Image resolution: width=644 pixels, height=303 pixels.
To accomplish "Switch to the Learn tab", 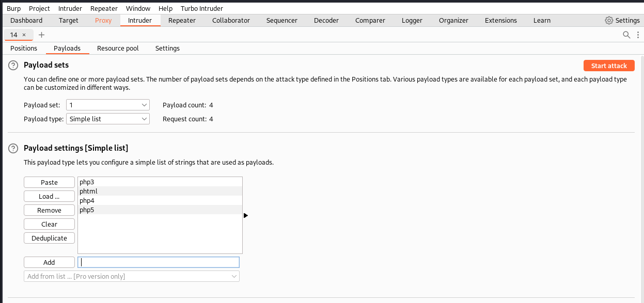I will 542,20.
